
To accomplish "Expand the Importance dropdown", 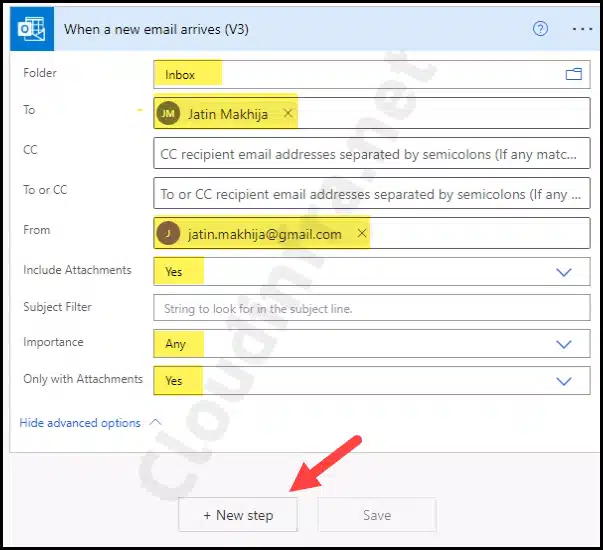I will click(563, 344).
